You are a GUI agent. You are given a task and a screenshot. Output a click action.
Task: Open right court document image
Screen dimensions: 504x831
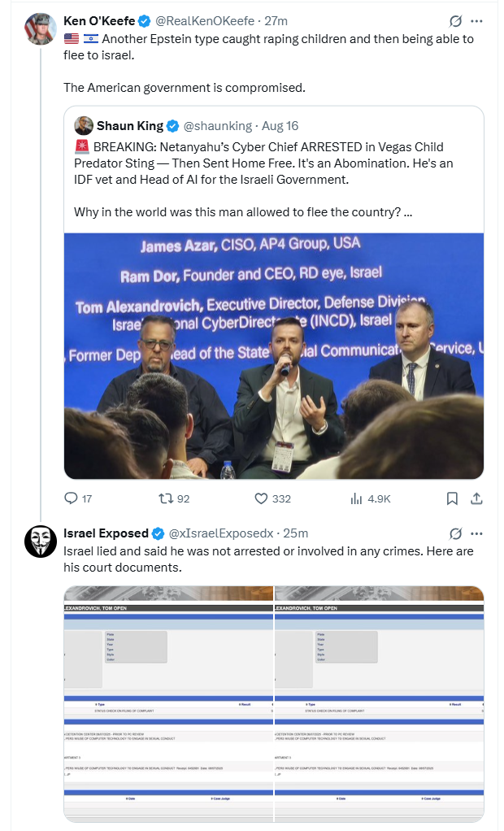(x=380, y=704)
